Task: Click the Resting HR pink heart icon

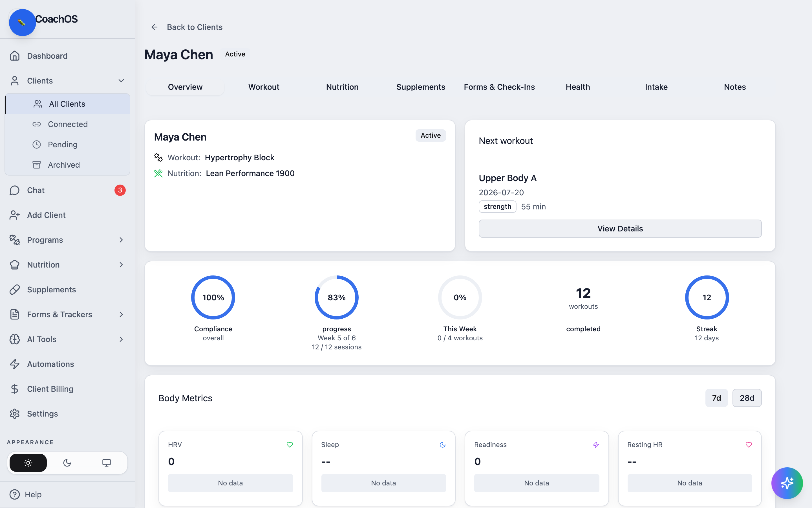Action: (749, 445)
